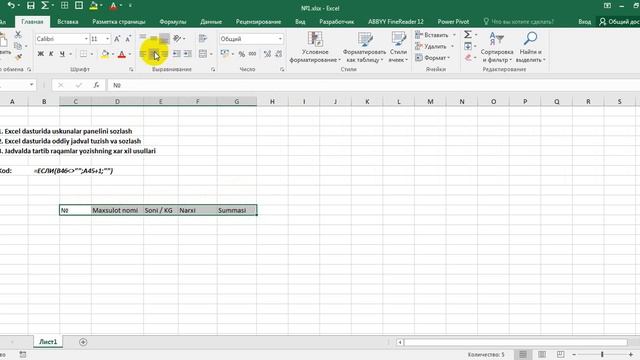Image resolution: width=640 pixels, height=360 pixels.
Task: Open Найти и выделить menu
Action: click(x=530, y=47)
